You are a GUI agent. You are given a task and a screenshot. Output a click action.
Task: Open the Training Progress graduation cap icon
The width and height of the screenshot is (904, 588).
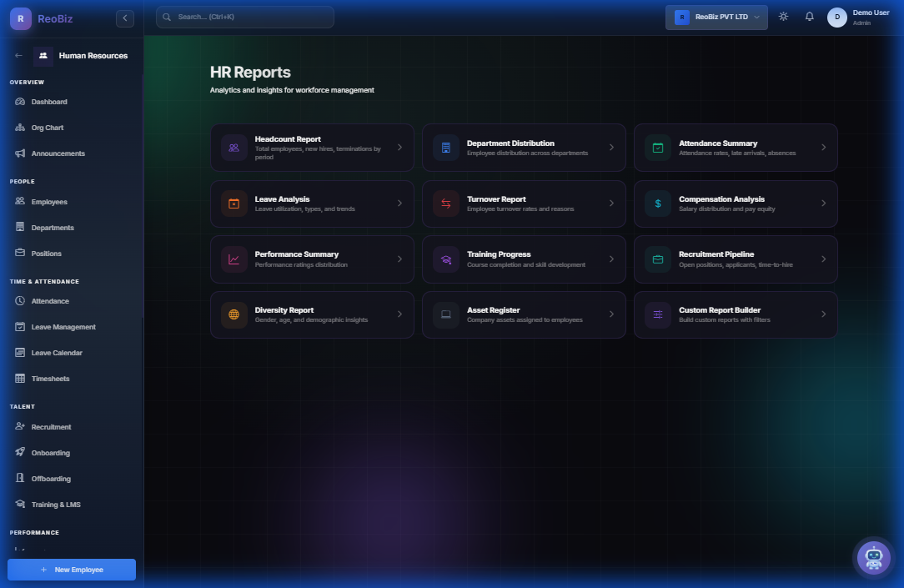tap(444, 259)
